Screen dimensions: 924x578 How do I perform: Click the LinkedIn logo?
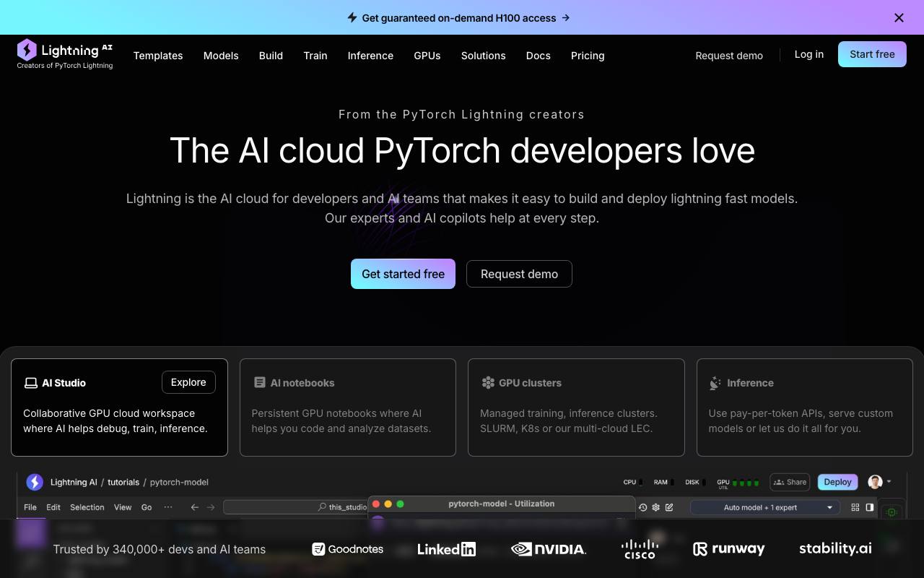(447, 549)
